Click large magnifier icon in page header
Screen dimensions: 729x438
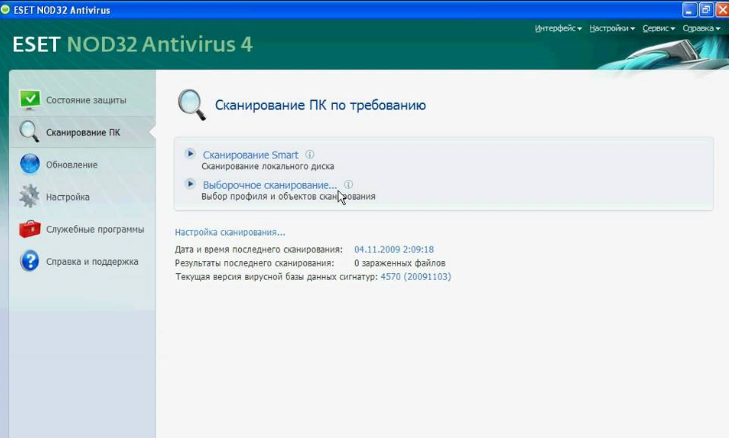(192, 105)
